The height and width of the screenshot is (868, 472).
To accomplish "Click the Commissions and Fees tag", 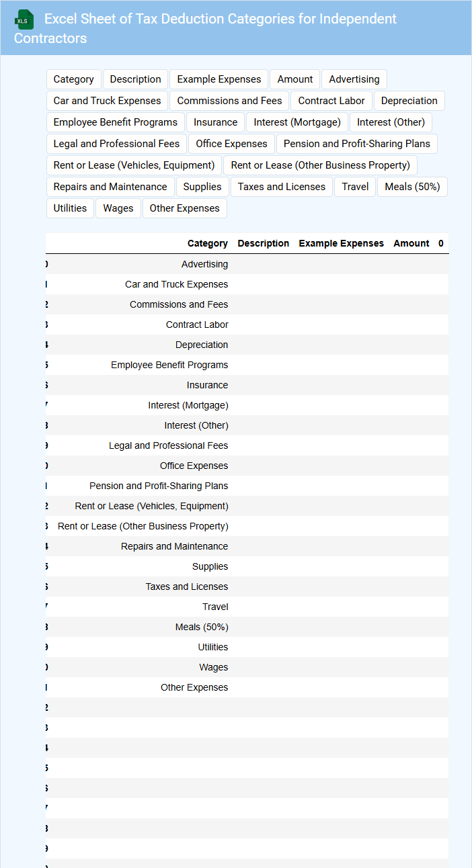I will 230,101.
